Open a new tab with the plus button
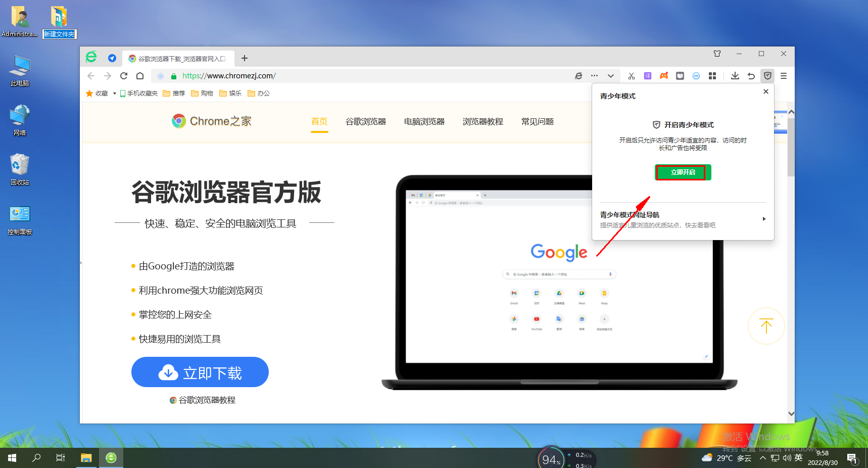This screenshot has height=468, width=868. [245, 58]
